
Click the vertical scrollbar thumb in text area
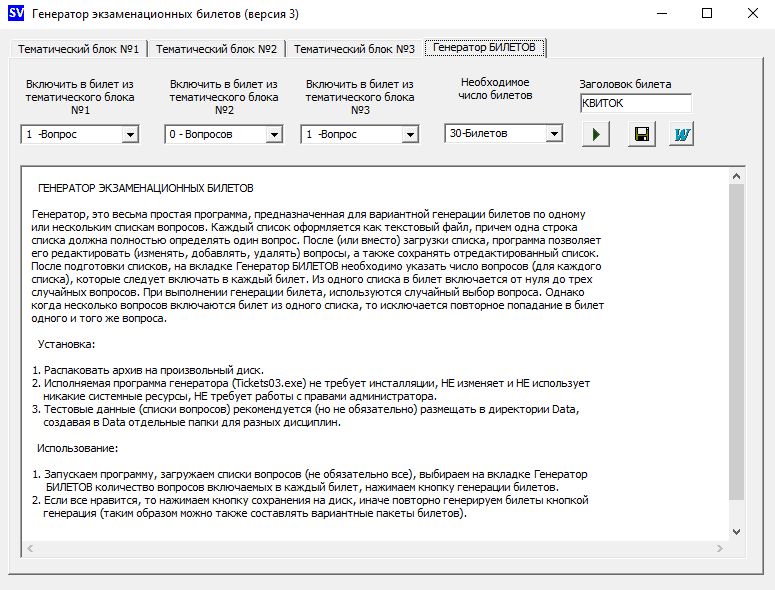737,340
